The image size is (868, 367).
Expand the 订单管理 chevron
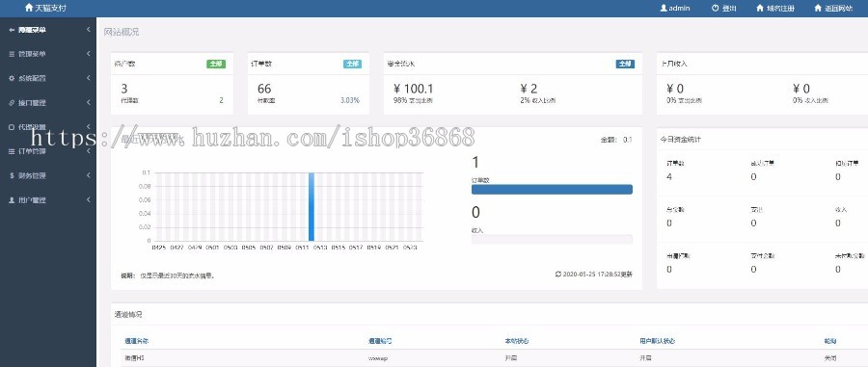tap(88, 151)
